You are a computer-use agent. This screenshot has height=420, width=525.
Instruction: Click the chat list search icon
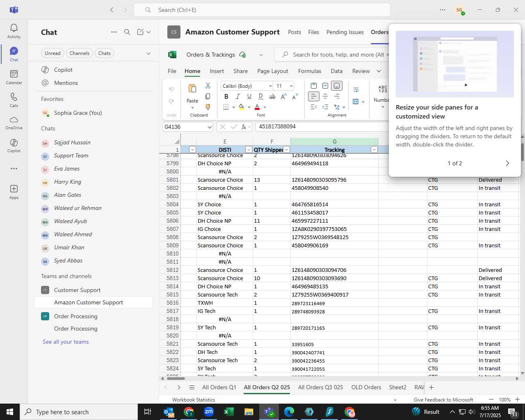coord(127,32)
